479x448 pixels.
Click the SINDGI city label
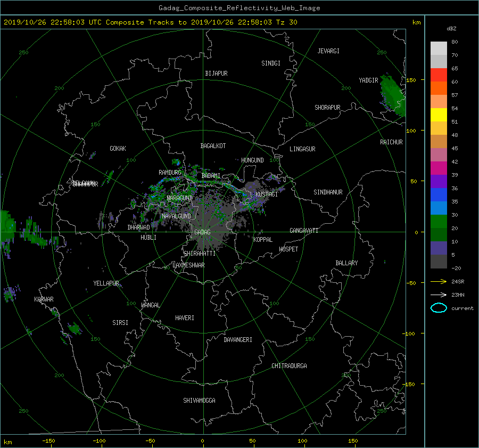click(x=271, y=63)
